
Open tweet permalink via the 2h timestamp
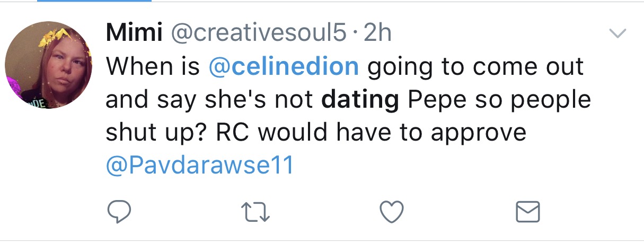377,33
